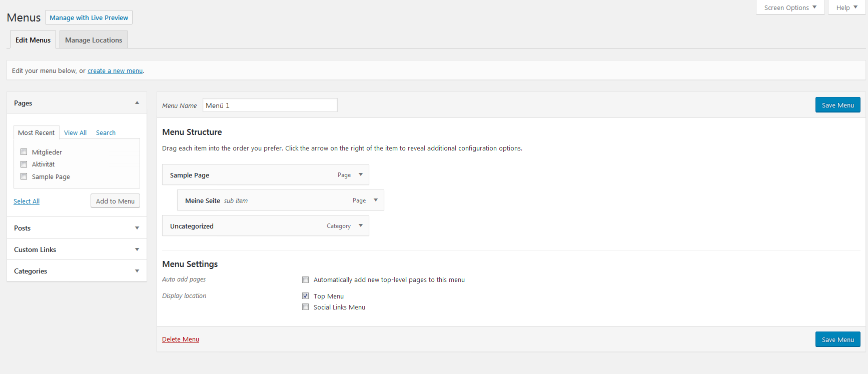Switch to the Manage Locations tab
The width and height of the screenshot is (868, 374).
click(94, 40)
